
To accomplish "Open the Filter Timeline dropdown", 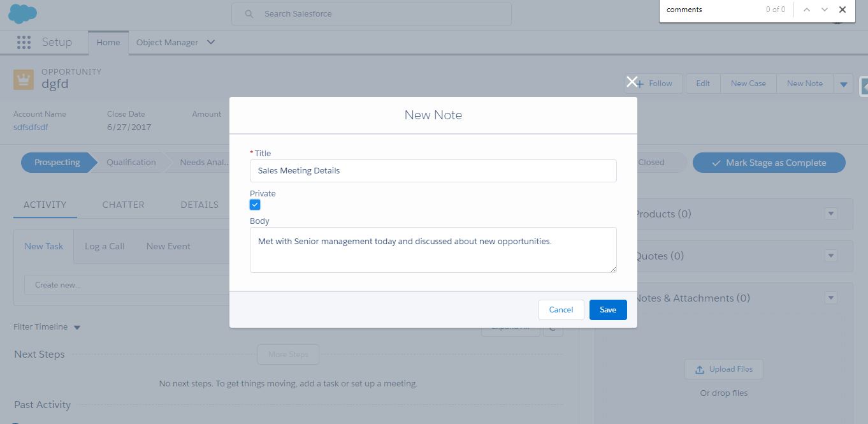I will 76,327.
